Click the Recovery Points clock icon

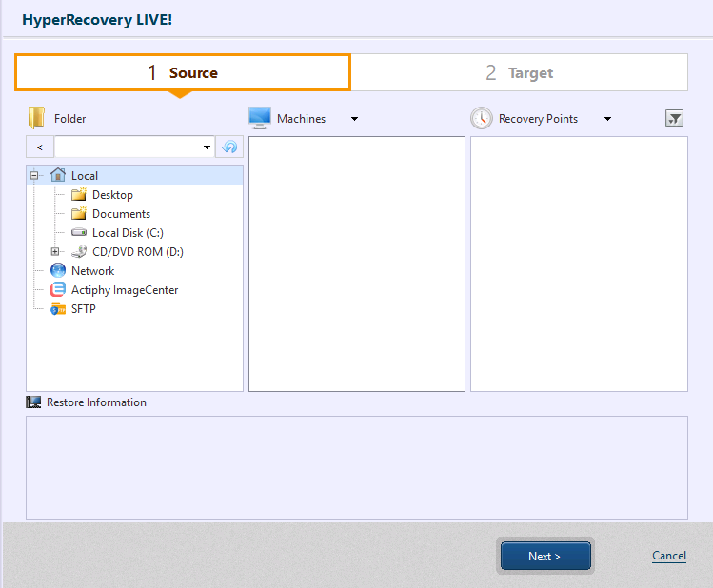(482, 118)
